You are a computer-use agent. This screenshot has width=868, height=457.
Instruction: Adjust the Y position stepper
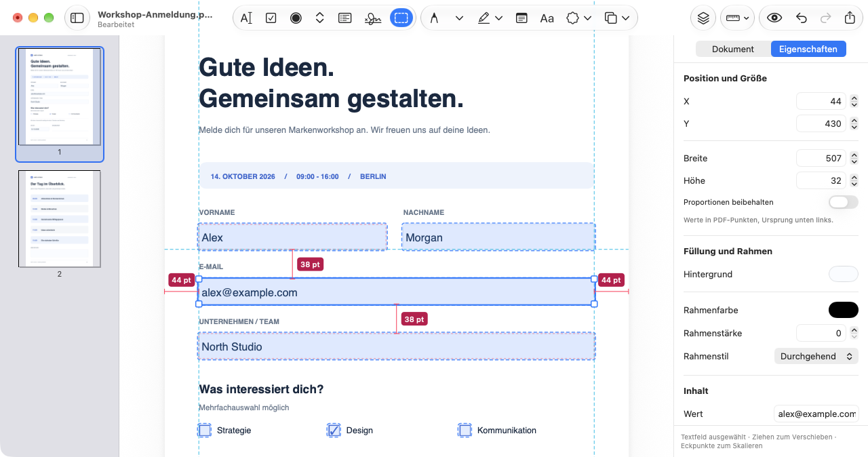click(854, 123)
